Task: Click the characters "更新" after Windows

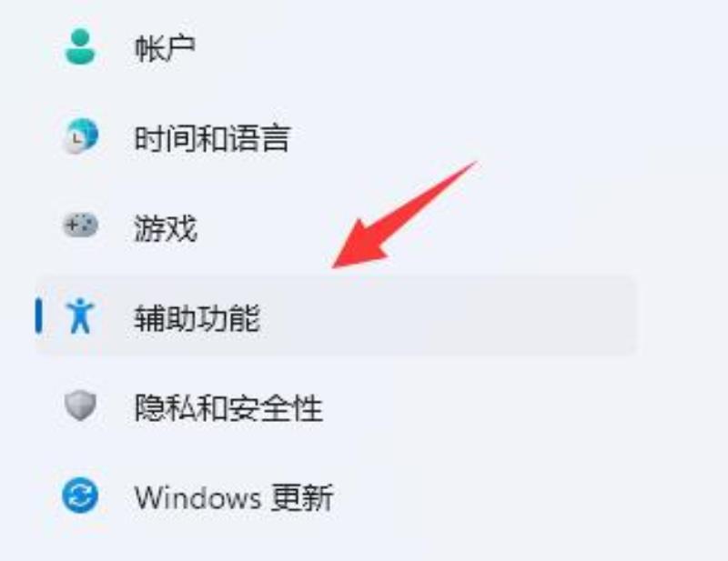Action: [302, 498]
